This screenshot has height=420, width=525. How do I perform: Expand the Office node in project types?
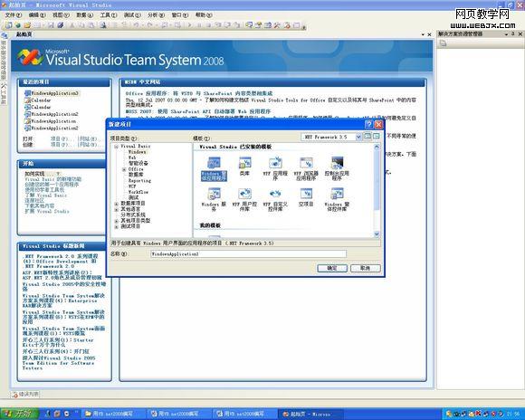pos(124,169)
